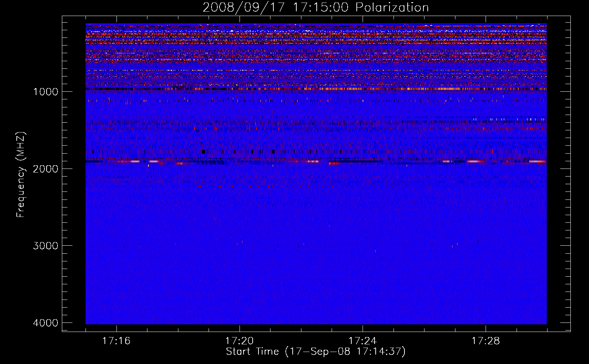Image resolution: width=589 pixels, height=364 pixels.
Task: Click the 17:20 time tick label
Action: pos(240,341)
